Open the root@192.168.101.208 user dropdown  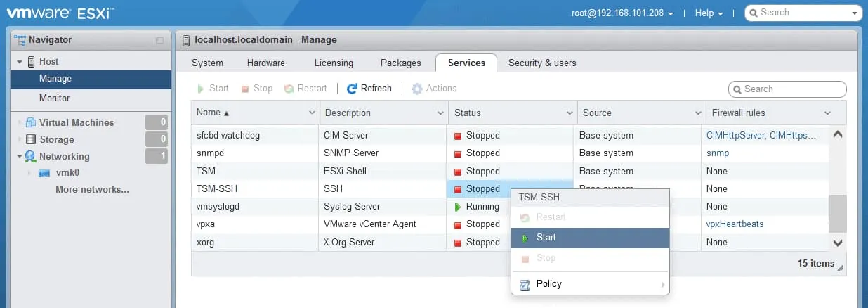pyautogui.click(x=623, y=13)
